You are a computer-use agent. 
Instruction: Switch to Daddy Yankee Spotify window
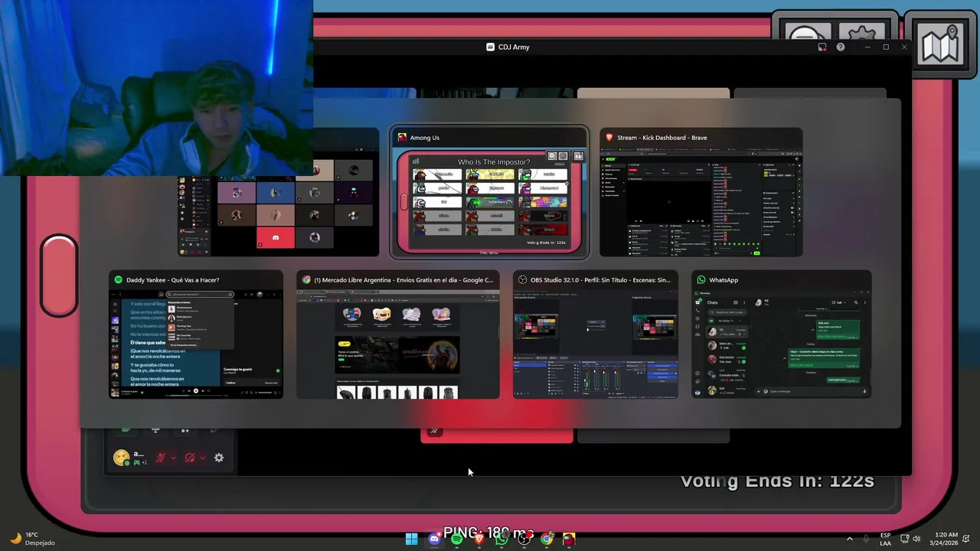(196, 334)
